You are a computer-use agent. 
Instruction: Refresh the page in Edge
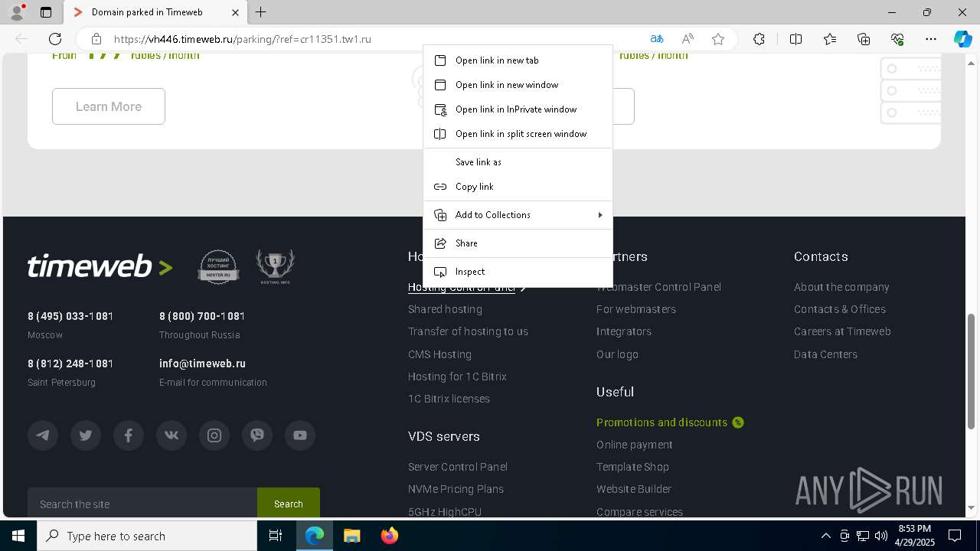tap(55, 39)
